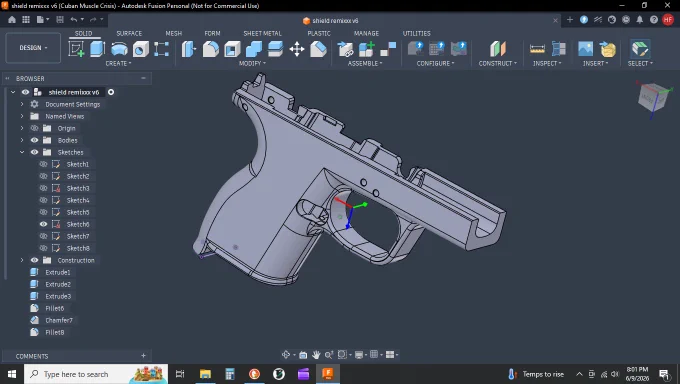
Task: Toggle visibility of shield remixxx v6 root
Action: click(x=26, y=92)
